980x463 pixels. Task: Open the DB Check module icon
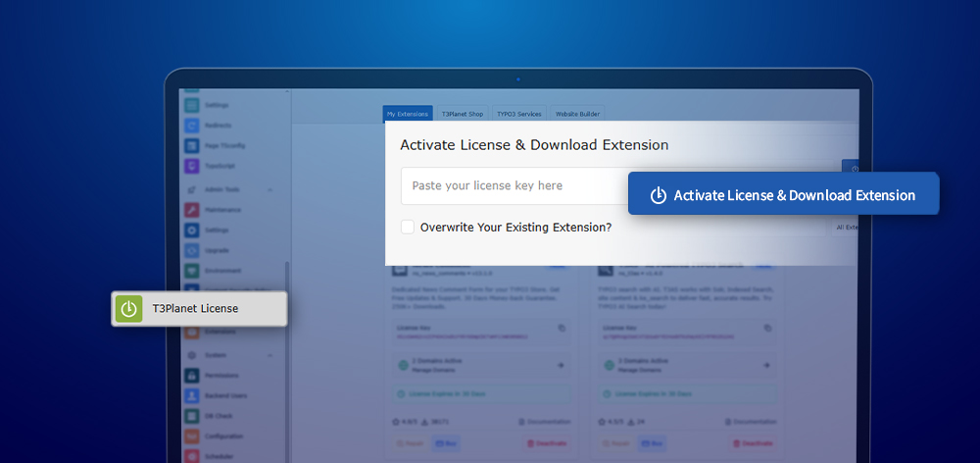[192, 416]
